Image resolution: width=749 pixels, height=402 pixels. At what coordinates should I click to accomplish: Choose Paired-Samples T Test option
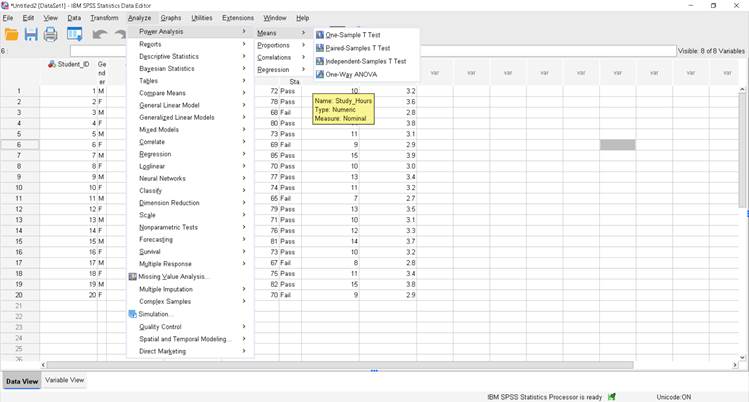[357, 48]
